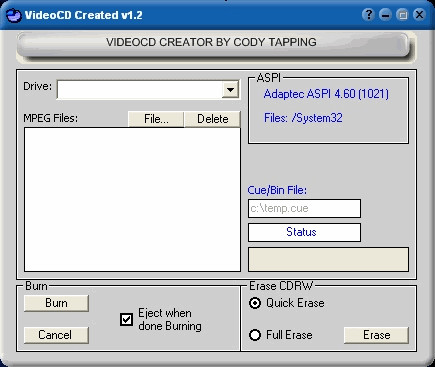Close the VideoCD Created window

click(419, 15)
